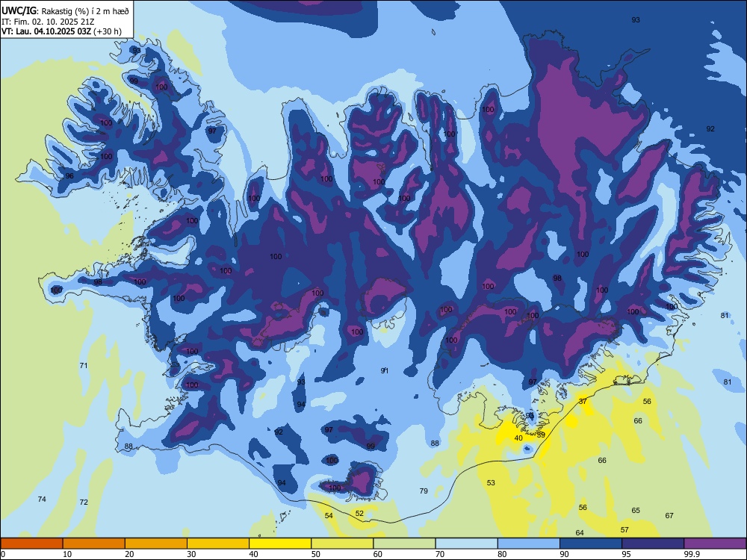Click the legend label 80
The width and height of the screenshot is (747, 560).
(502, 554)
